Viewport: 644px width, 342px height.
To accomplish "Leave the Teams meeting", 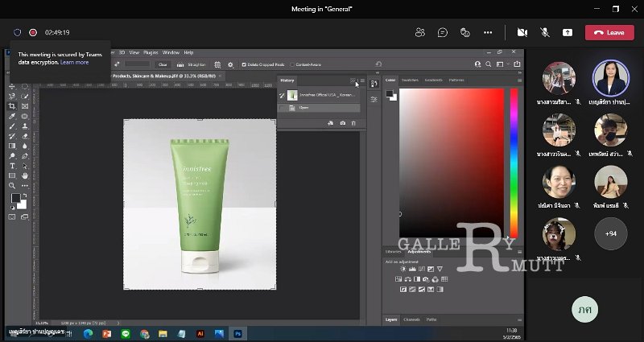I will click(609, 32).
